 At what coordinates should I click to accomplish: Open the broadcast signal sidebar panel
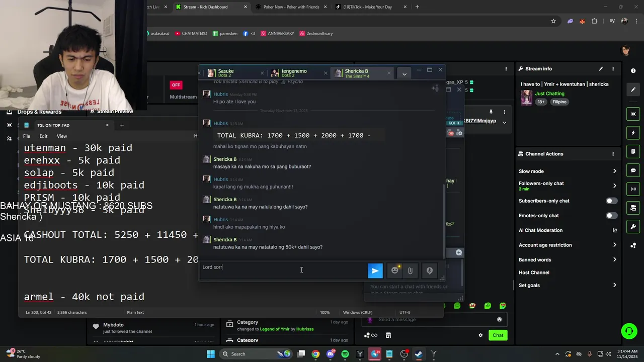(633, 189)
